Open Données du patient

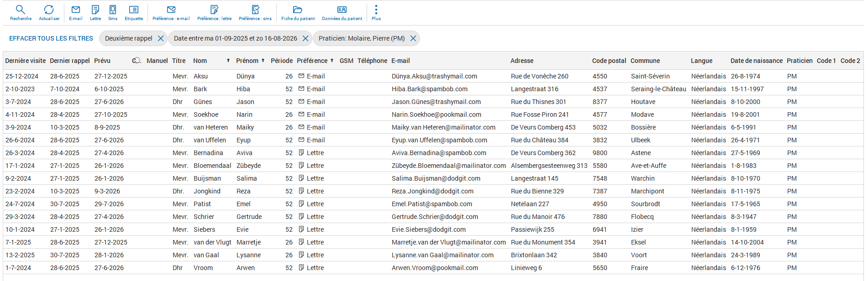click(x=342, y=13)
